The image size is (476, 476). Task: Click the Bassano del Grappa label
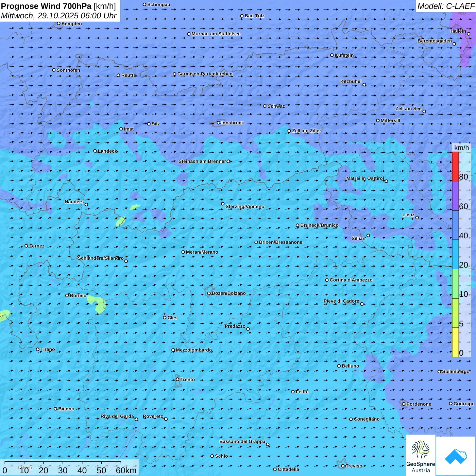click(x=242, y=441)
